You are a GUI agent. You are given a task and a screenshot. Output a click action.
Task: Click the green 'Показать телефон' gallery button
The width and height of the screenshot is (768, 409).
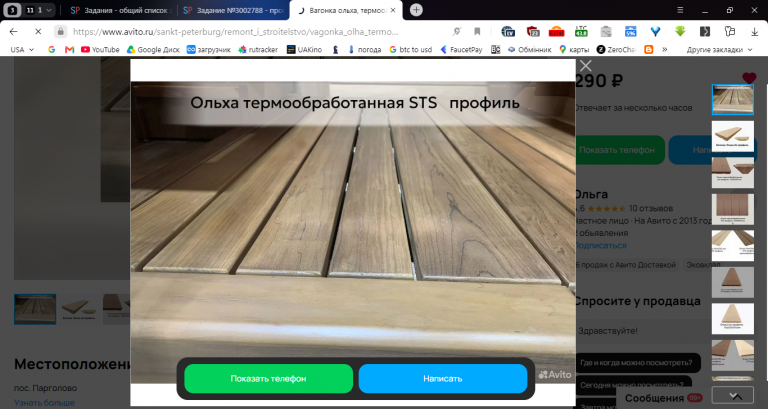(x=268, y=378)
